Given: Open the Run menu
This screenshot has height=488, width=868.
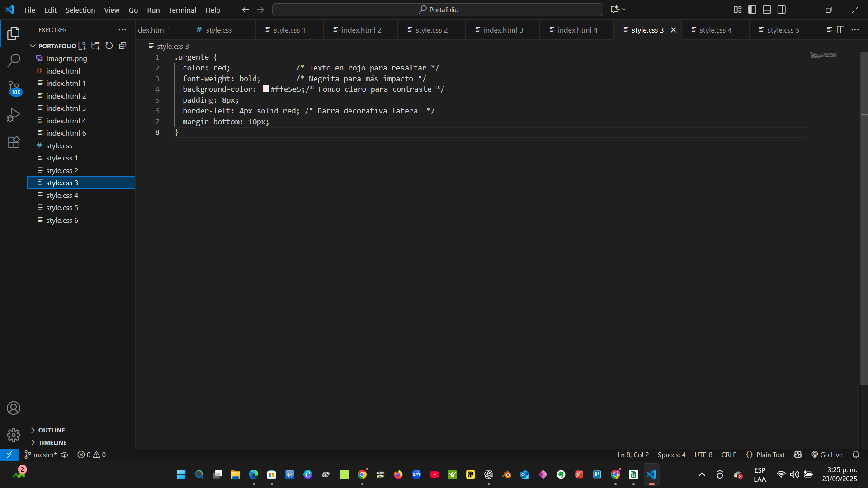Looking at the screenshot, I should pyautogui.click(x=153, y=10).
